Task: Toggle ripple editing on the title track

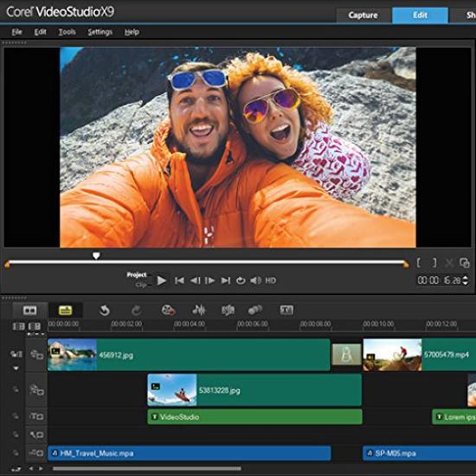Action: point(16,416)
